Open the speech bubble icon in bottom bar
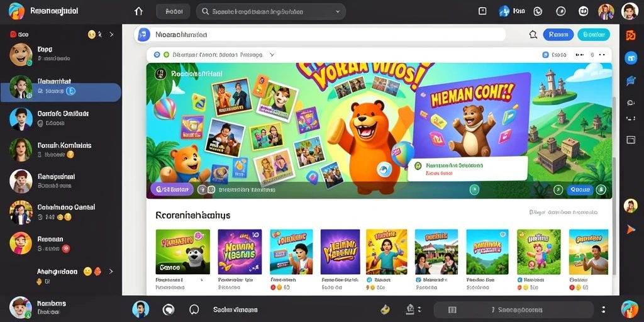This screenshot has height=322, width=644. pyautogui.click(x=194, y=309)
